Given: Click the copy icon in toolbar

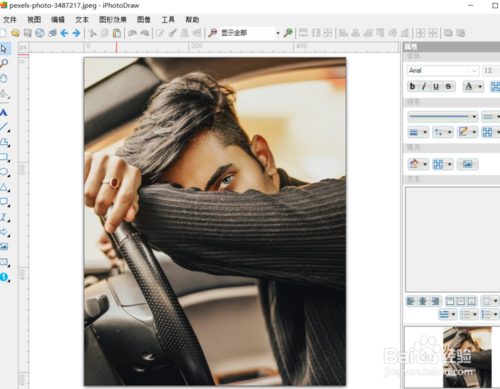Looking at the screenshot, I should [x=105, y=33].
